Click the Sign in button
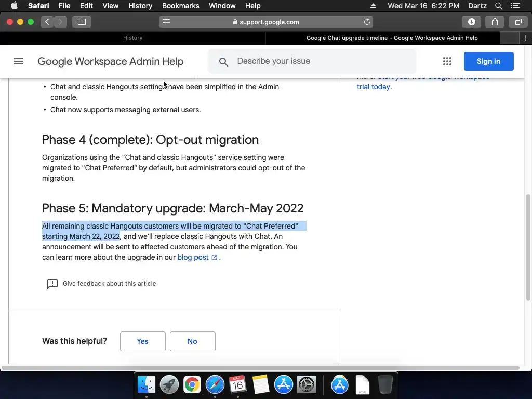 click(488, 61)
